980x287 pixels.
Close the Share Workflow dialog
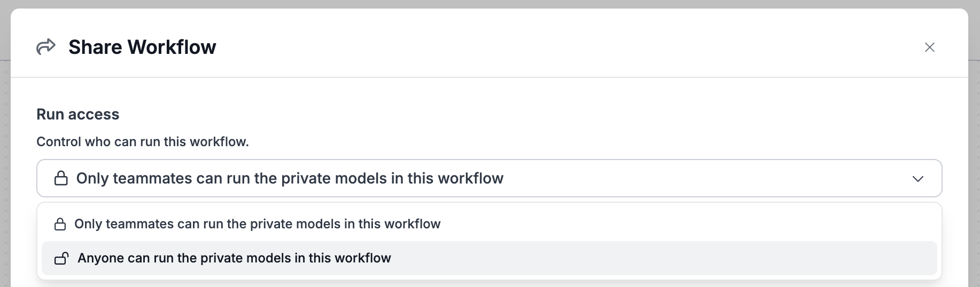[x=929, y=47]
